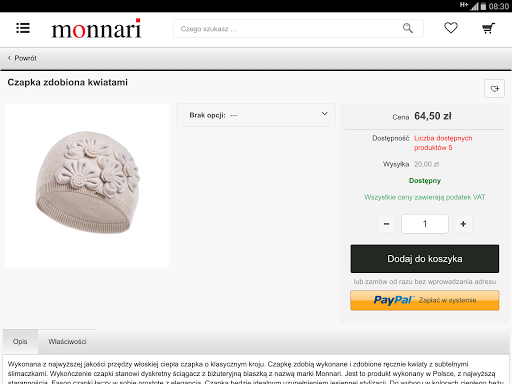Add product to favorites via heart-plus button
The height and width of the screenshot is (384, 512).
click(494, 89)
